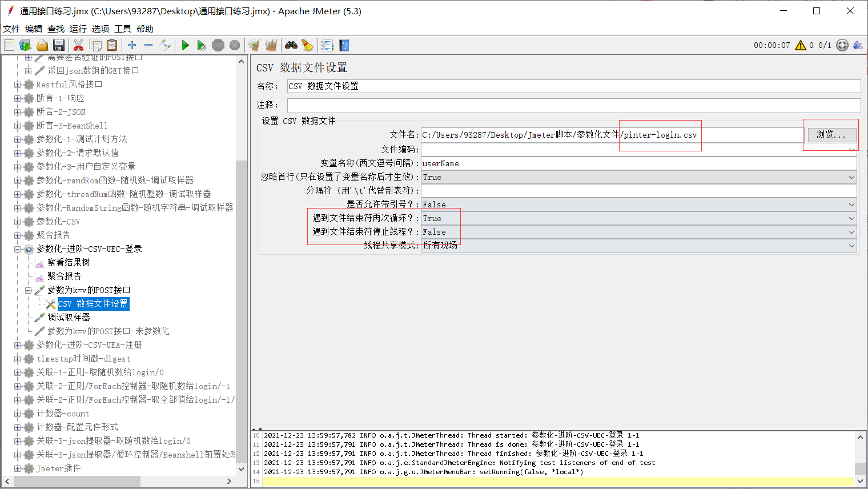This screenshot has height=489, width=868.
Task: Click Start no pauses icon
Action: [x=201, y=45]
